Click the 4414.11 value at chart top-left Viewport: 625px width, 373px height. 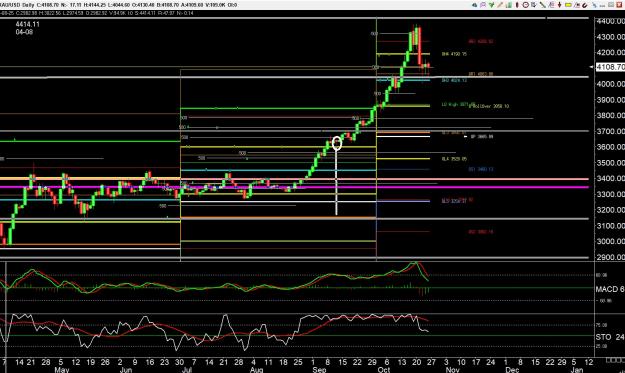click(28, 24)
